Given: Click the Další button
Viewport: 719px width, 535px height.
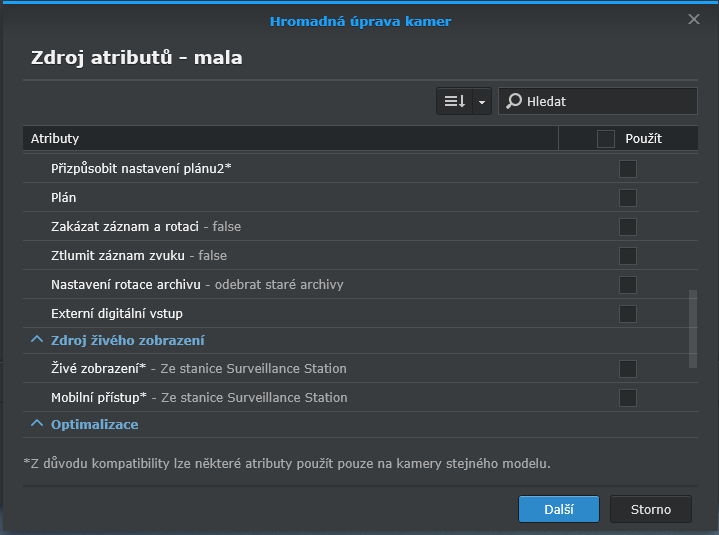Looking at the screenshot, I should point(558,509).
